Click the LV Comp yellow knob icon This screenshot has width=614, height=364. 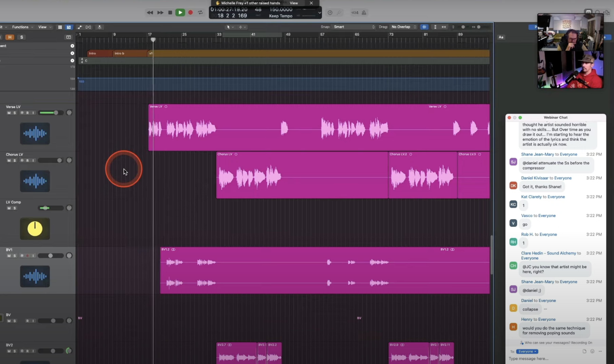click(x=35, y=229)
